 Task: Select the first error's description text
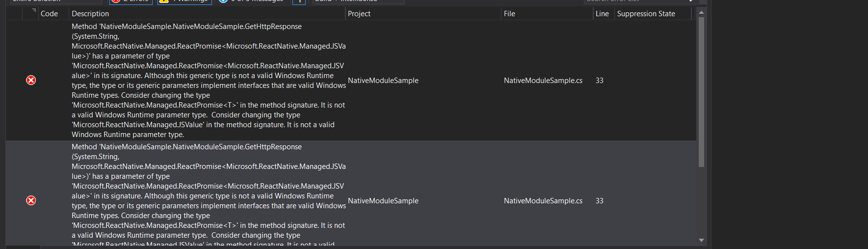click(x=209, y=81)
